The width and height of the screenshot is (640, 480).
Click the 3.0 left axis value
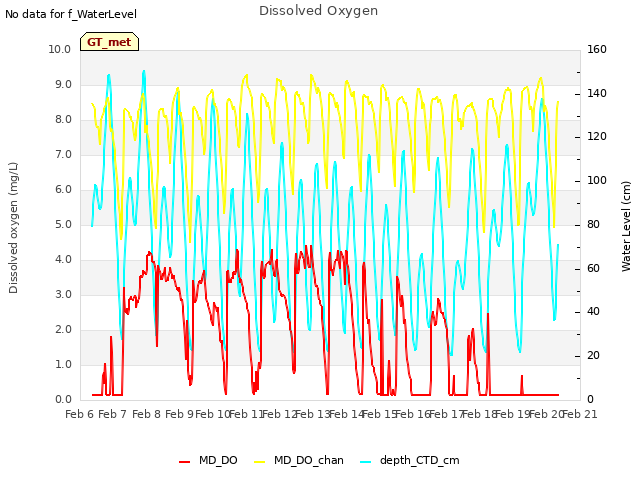[x=63, y=295]
